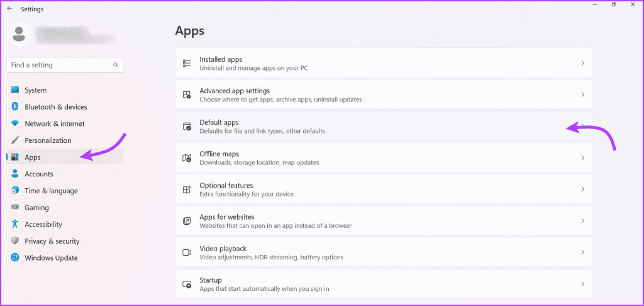Click the Installed apps list icon
The width and height of the screenshot is (644, 306).
click(186, 63)
